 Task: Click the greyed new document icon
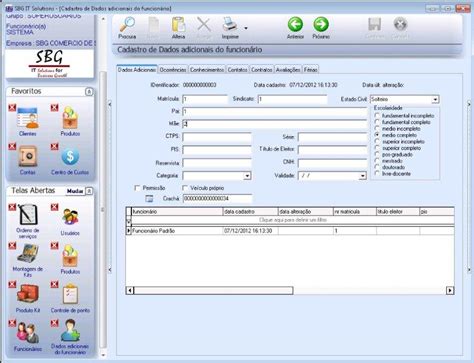click(153, 24)
